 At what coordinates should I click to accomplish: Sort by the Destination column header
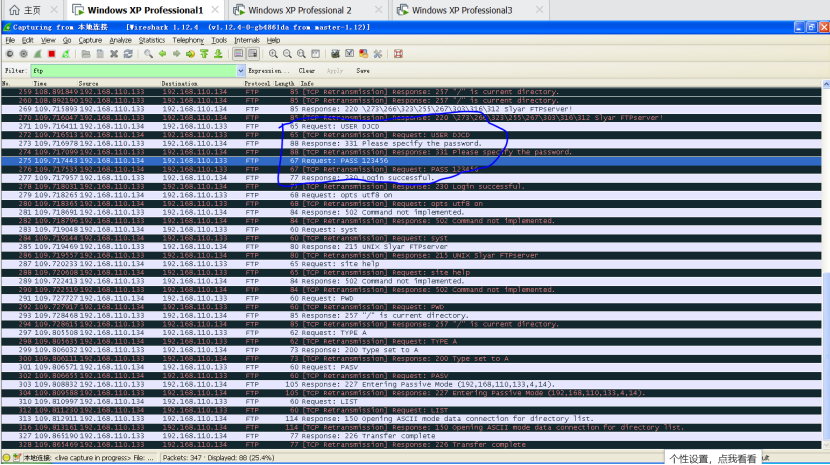pyautogui.click(x=179, y=84)
